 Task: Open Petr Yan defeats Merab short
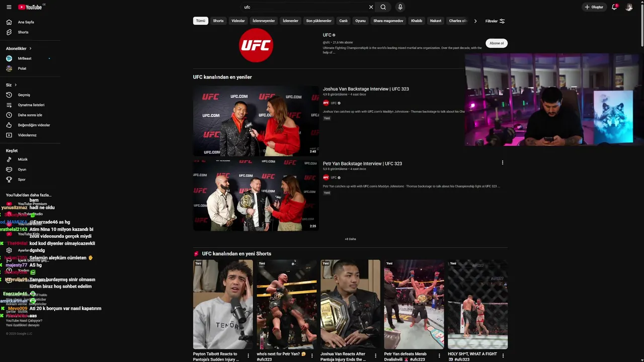(414, 304)
